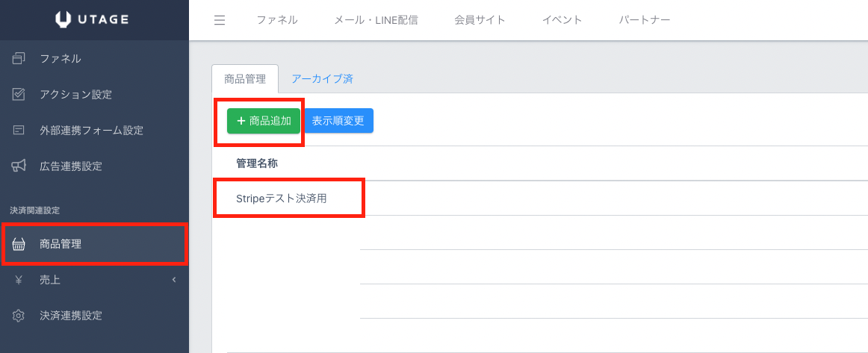Click the funnel icon in sidebar
The image size is (868, 353).
[x=19, y=59]
